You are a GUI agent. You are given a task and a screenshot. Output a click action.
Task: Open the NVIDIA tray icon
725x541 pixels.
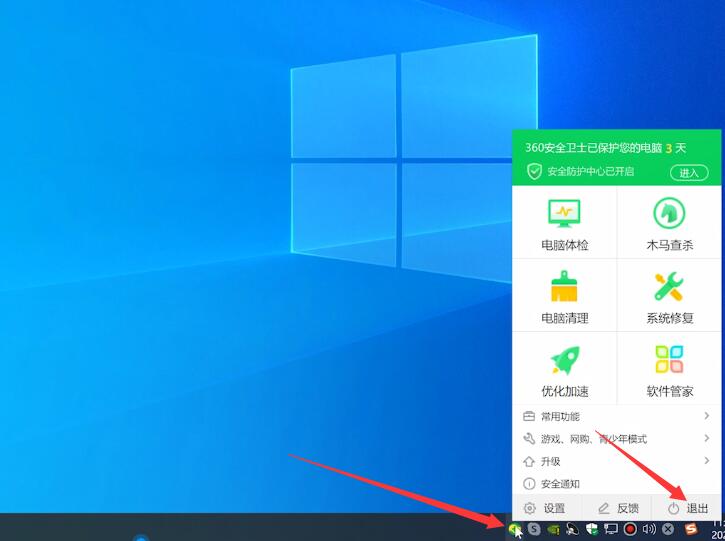pos(554,529)
